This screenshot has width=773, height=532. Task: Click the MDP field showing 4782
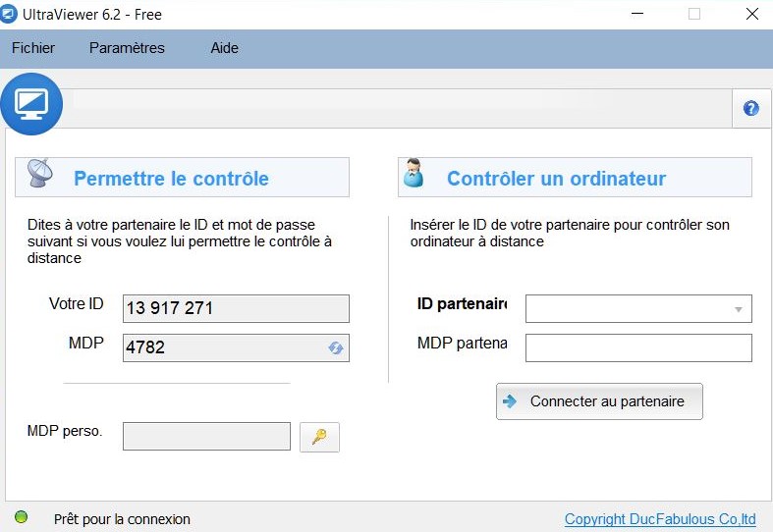click(224, 347)
